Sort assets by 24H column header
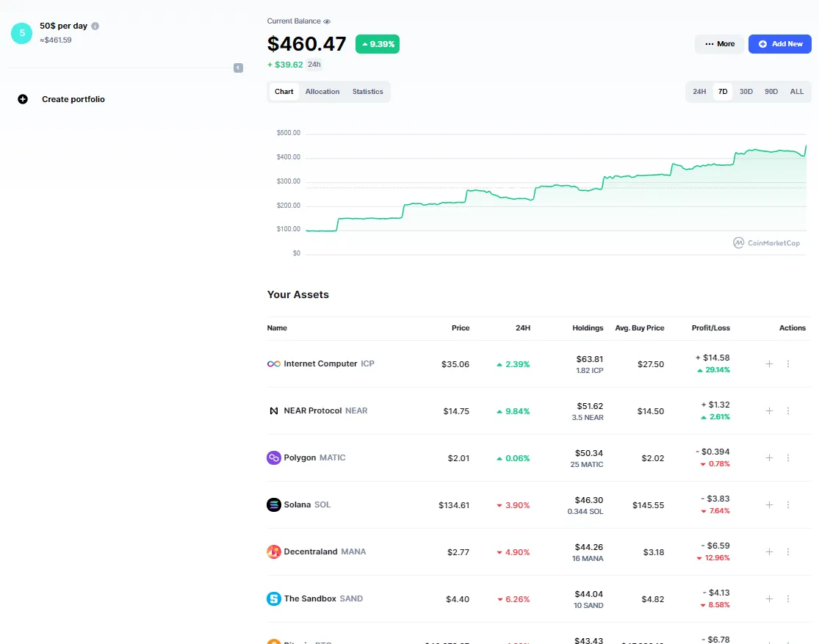The height and width of the screenshot is (644, 819). click(x=523, y=328)
